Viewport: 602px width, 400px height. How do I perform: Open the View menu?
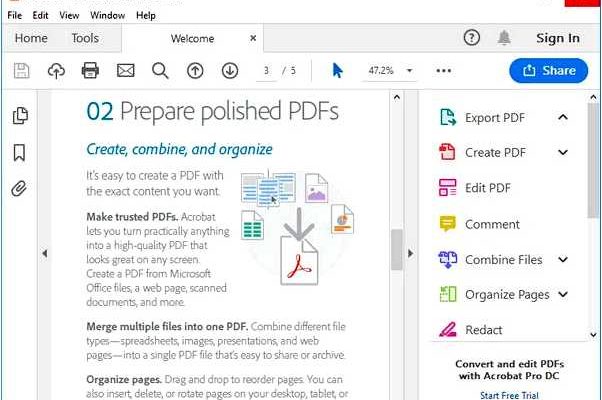(x=69, y=15)
